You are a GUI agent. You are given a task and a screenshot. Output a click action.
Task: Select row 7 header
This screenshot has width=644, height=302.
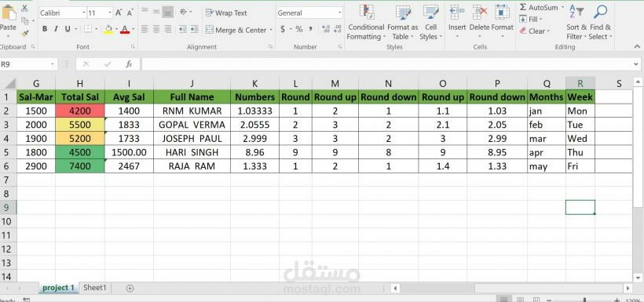(6, 180)
